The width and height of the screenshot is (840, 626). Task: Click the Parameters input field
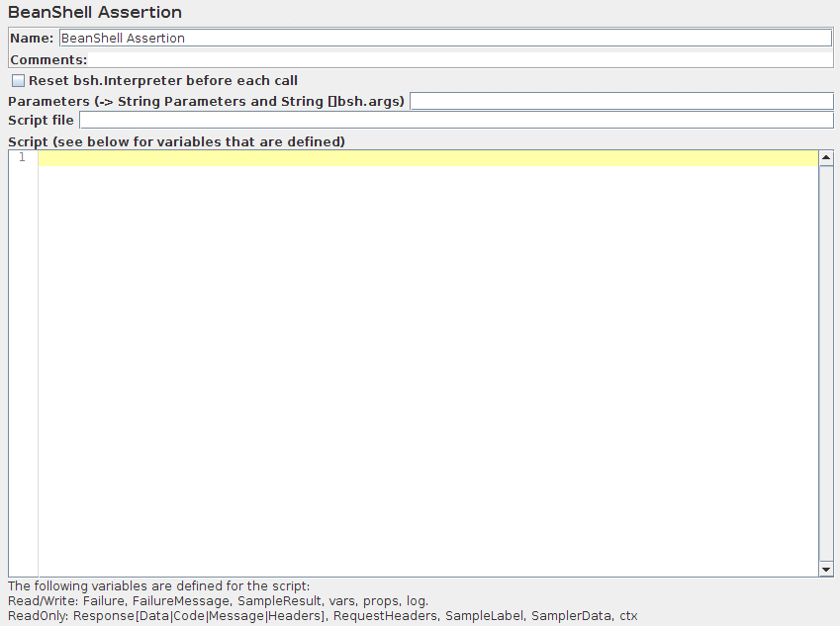pyautogui.click(x=621, y=100)
